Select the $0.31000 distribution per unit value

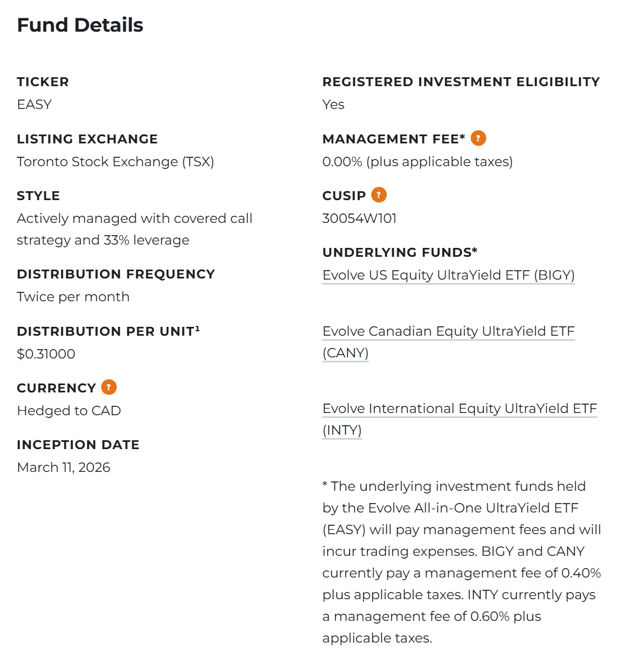(x=46, y=354)
